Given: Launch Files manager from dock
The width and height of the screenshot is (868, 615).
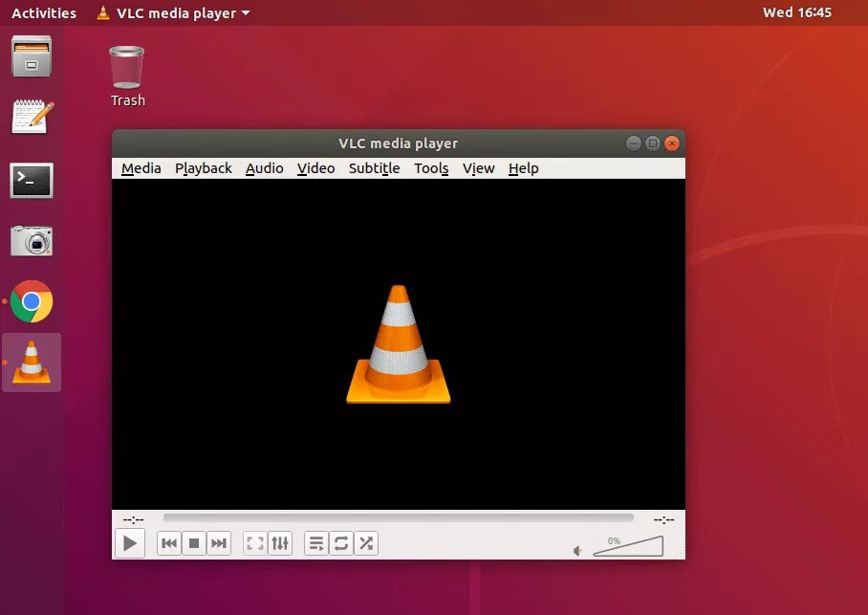Looking at the screenshot, I should pyautogui.click(x=32, y=56).
